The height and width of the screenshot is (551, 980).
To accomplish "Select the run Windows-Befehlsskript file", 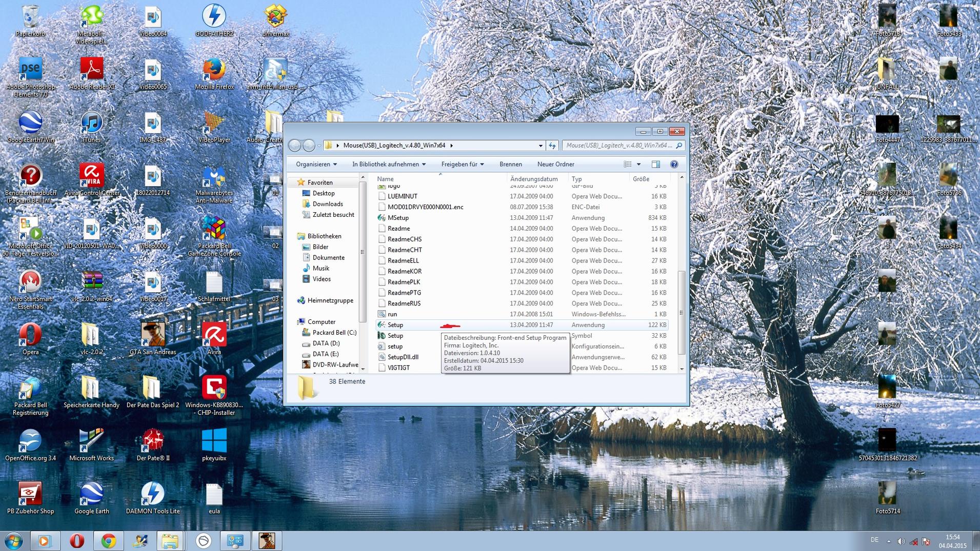I will (x=522, y=314).
